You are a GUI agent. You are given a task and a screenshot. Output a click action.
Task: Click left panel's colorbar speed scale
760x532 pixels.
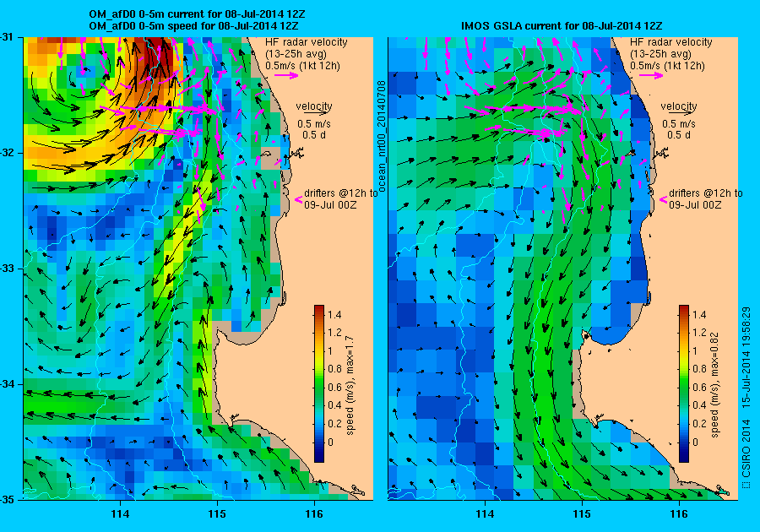pyautogui.click(x=319, y=383)
